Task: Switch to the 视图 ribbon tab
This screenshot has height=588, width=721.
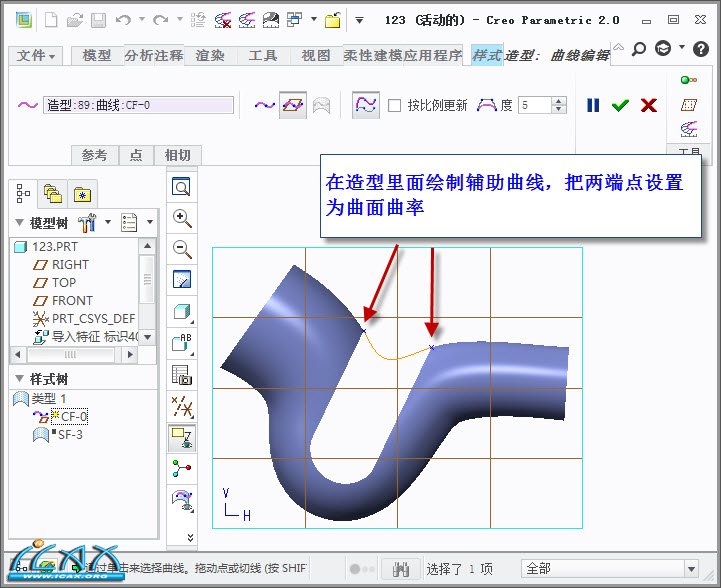Action: tap(315, 56)
